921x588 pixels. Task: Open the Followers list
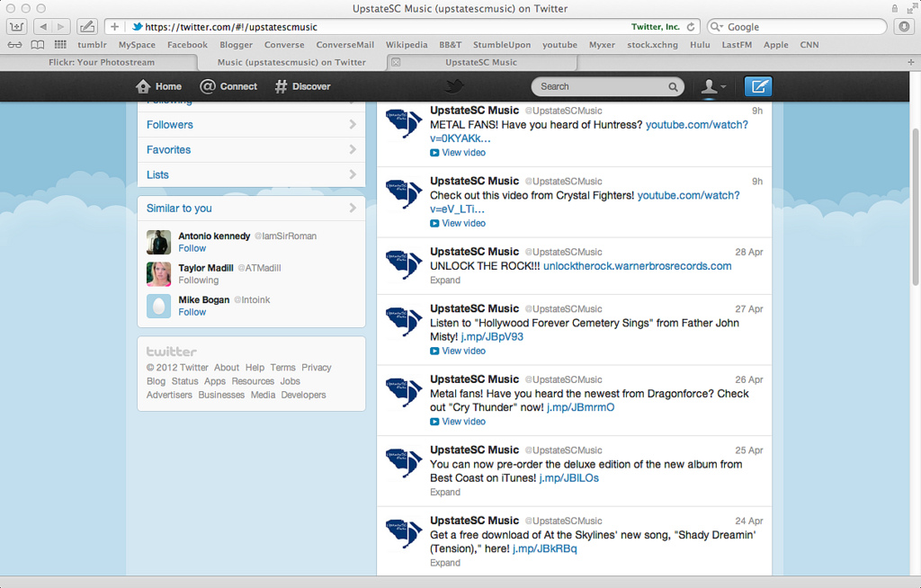coord(170,125)
